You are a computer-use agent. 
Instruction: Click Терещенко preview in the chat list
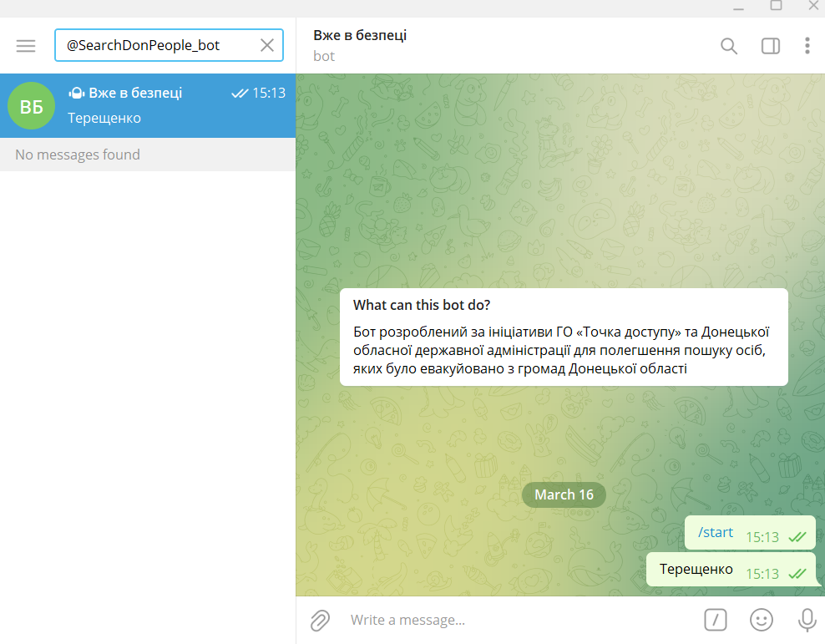click(x=104, y=118)
